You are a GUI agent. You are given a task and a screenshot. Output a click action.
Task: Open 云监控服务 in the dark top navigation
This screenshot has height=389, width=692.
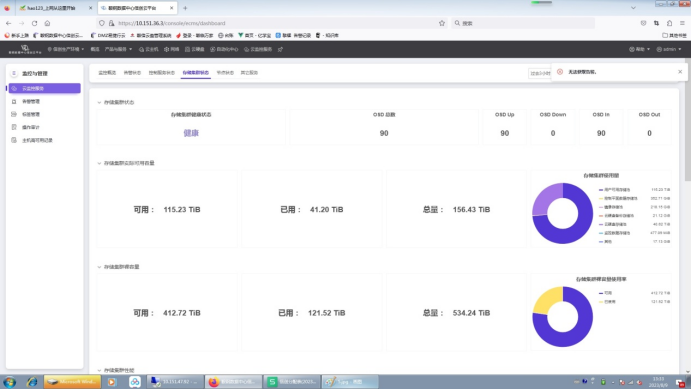coord(258,49)
